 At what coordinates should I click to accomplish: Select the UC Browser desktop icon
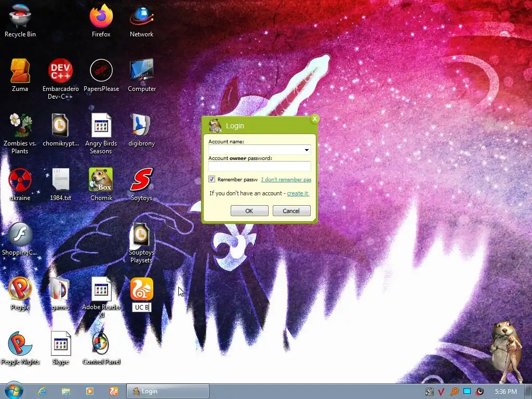(141, 289)
